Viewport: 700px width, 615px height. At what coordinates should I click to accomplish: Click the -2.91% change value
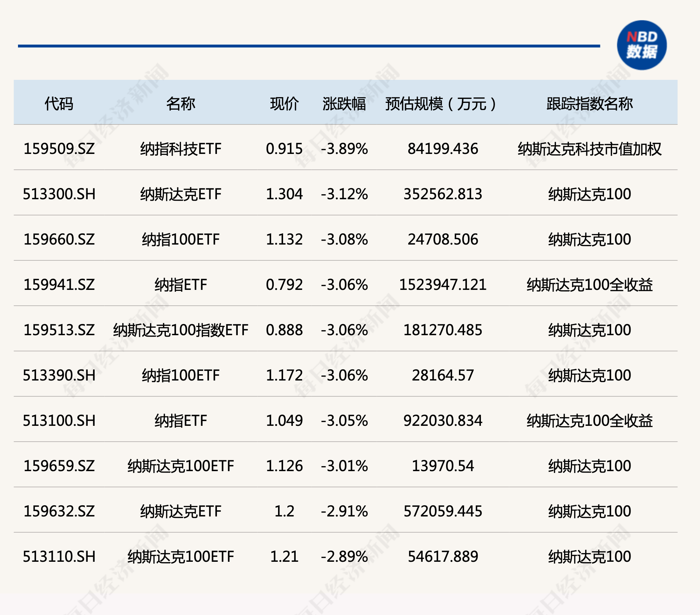(x=344, y=511)
